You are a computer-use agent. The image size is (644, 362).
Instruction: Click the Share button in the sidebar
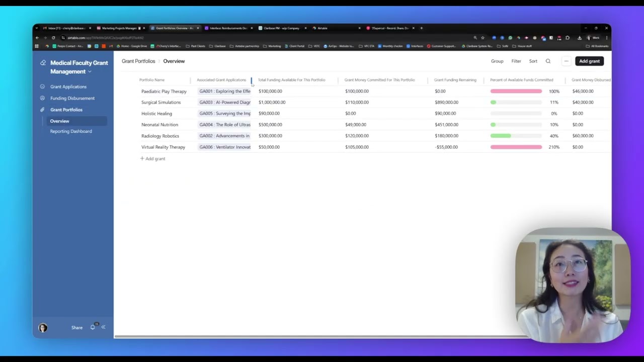pos(77,328)
